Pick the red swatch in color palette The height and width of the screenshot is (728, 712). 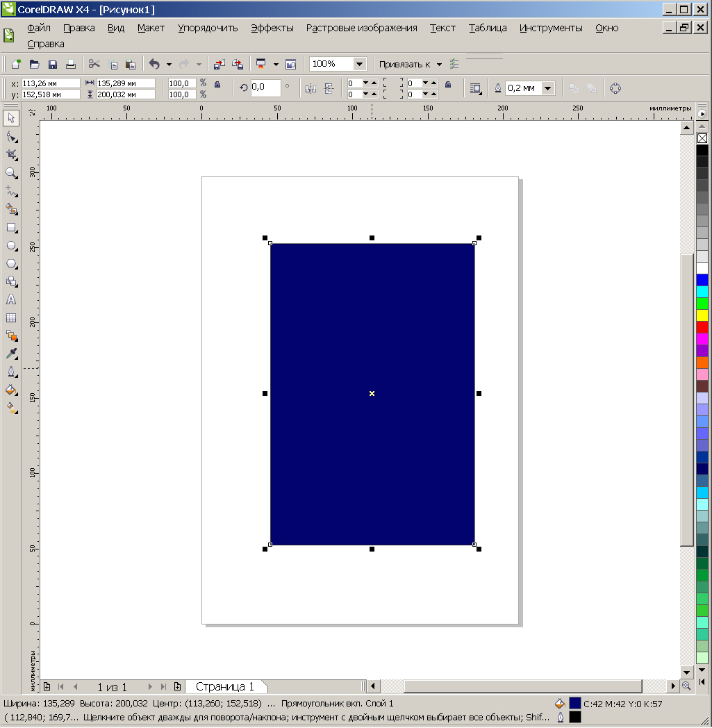point(702,327)
